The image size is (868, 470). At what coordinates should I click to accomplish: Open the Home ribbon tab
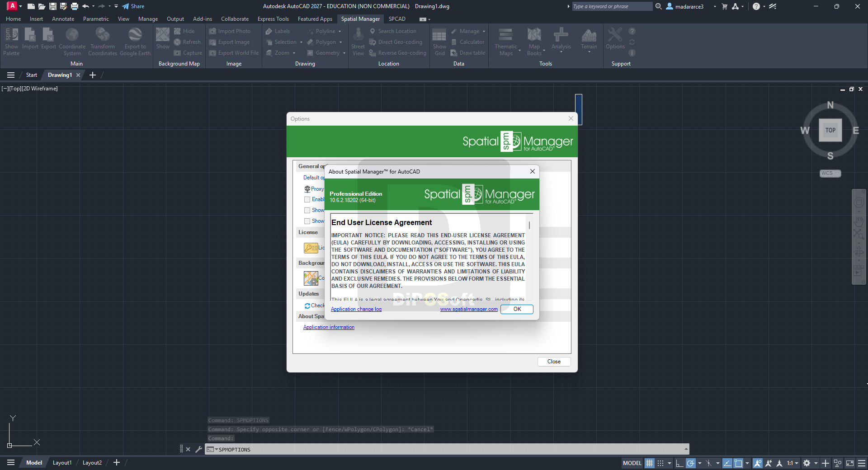(13, 19)
